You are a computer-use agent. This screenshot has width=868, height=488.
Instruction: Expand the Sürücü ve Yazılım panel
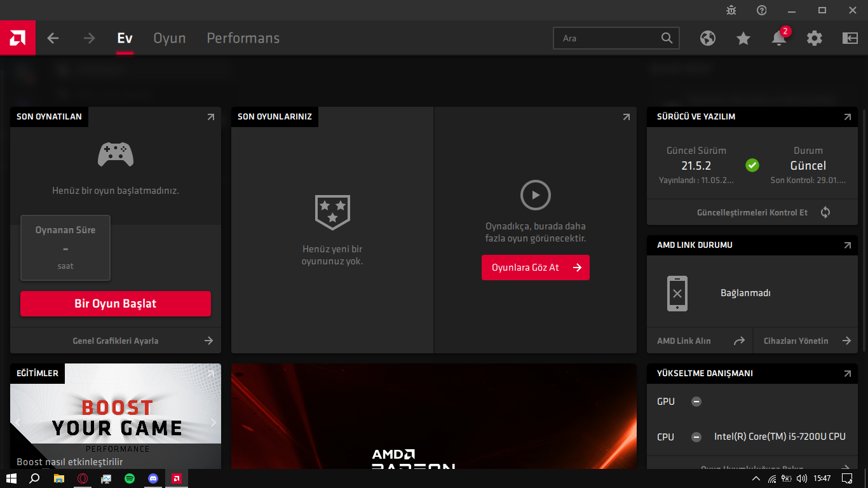click(847, 117)
